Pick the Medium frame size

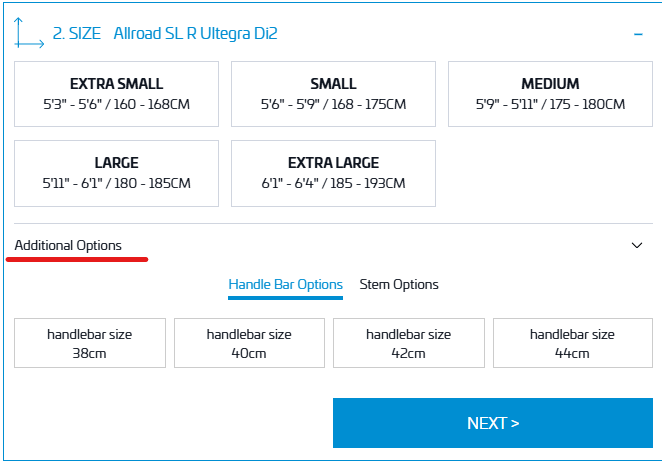click(550, 93)
